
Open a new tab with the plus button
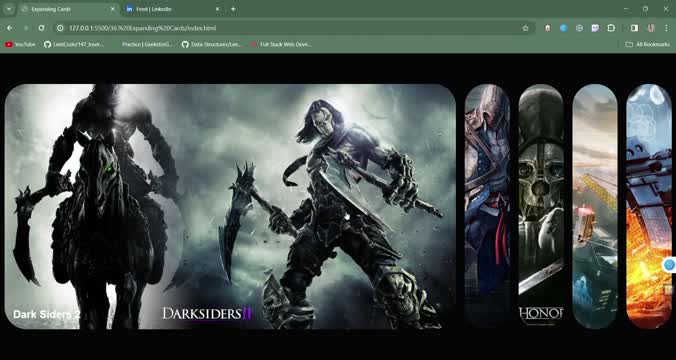tap(233, 9)
